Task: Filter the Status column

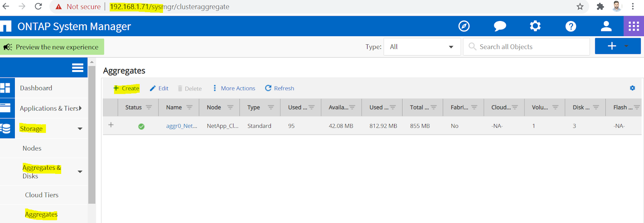Action: tap(149, 107)
